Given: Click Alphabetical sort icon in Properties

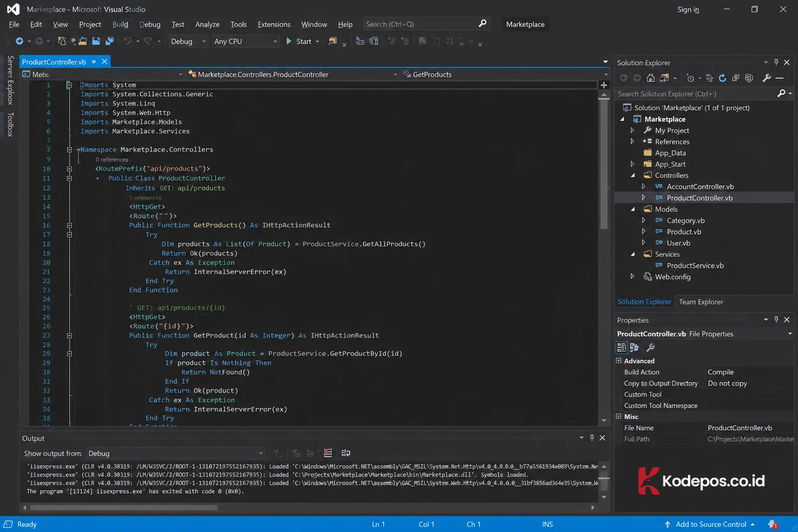Looking at the screenshot, I should 634,347.
